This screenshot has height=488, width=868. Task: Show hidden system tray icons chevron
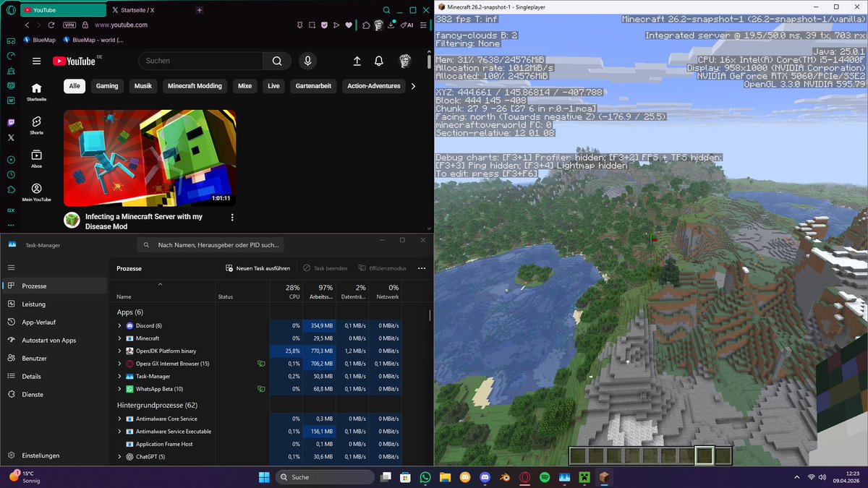coord(797,477)
